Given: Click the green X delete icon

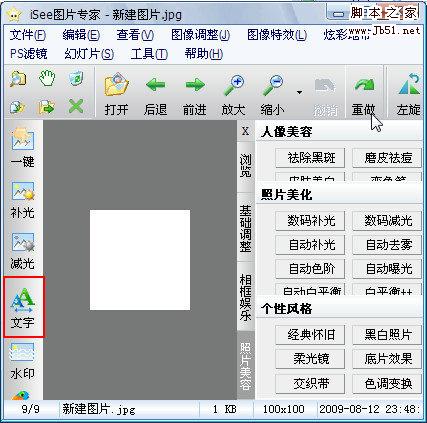Looking at the screenshot, I should pyautogui.click(x=76, y=107).
